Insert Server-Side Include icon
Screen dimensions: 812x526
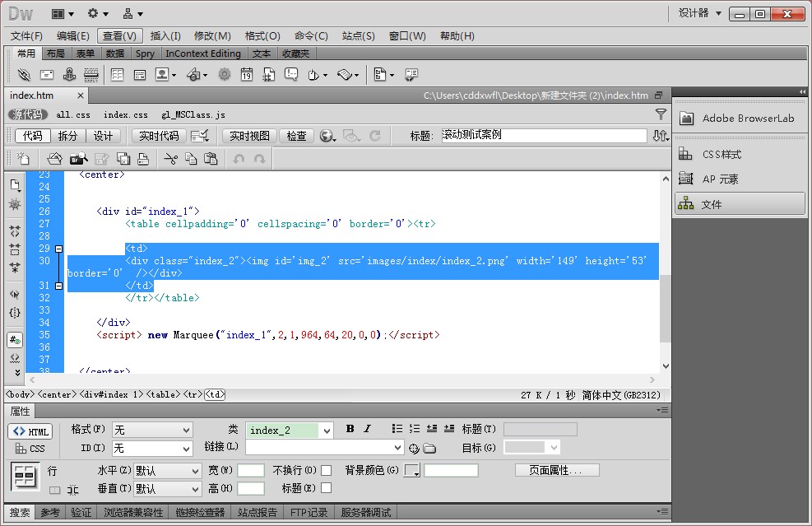(269, 75)
